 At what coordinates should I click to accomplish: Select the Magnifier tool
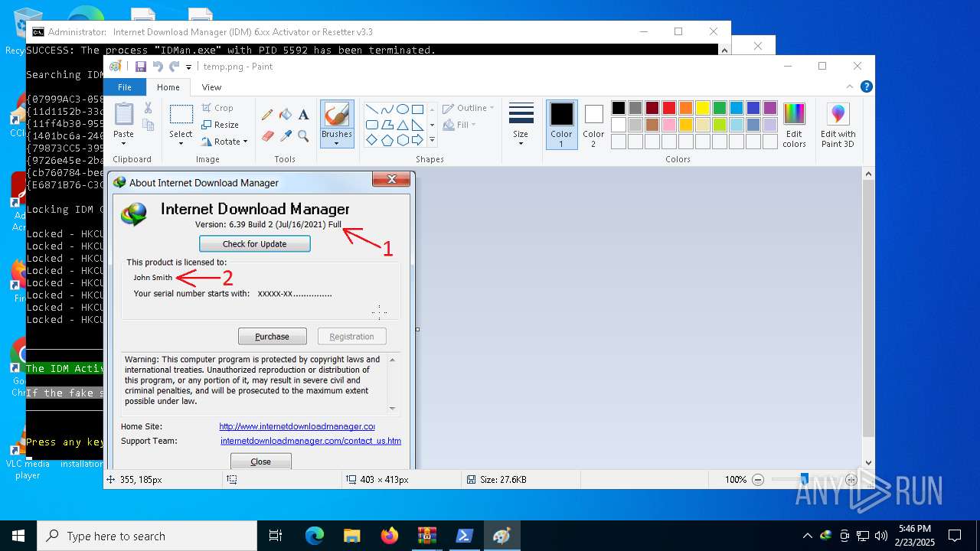point(303,136)
